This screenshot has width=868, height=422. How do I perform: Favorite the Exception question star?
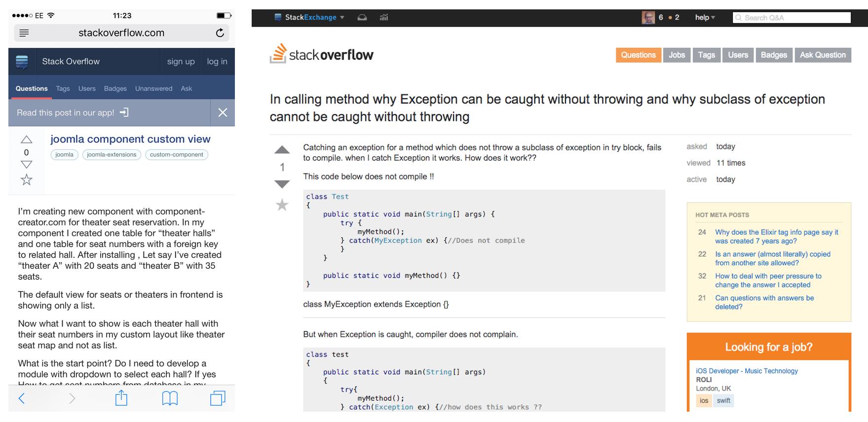coord(282,205)
